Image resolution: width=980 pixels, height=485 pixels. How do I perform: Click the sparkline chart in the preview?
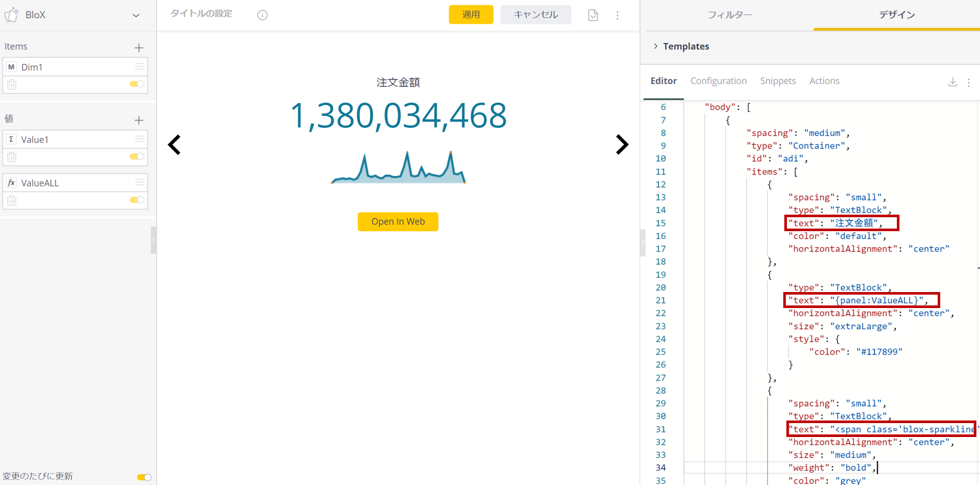pos(398,168)
